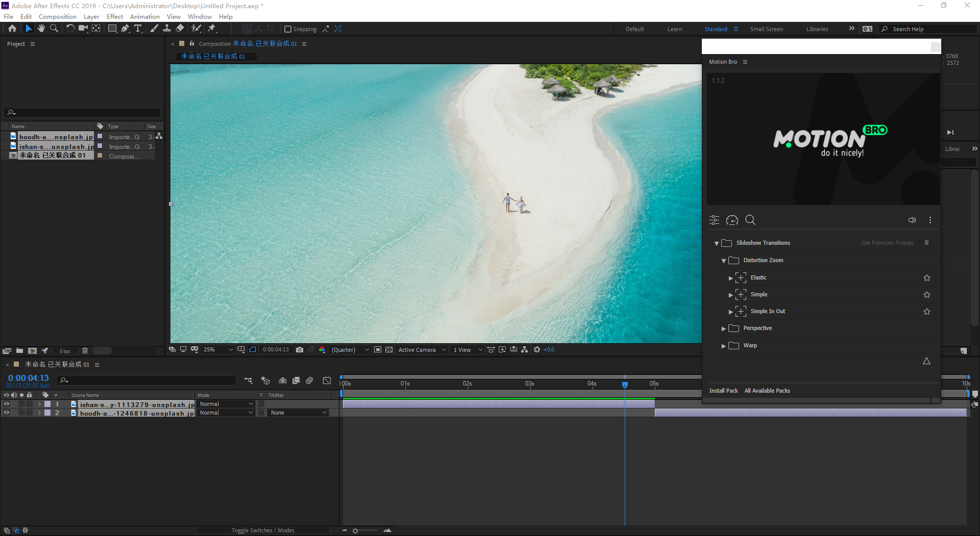Viewport: 980px width, 536px height.
Task: Hide layer 1 using eye toggle
Action: click(7, 404)
